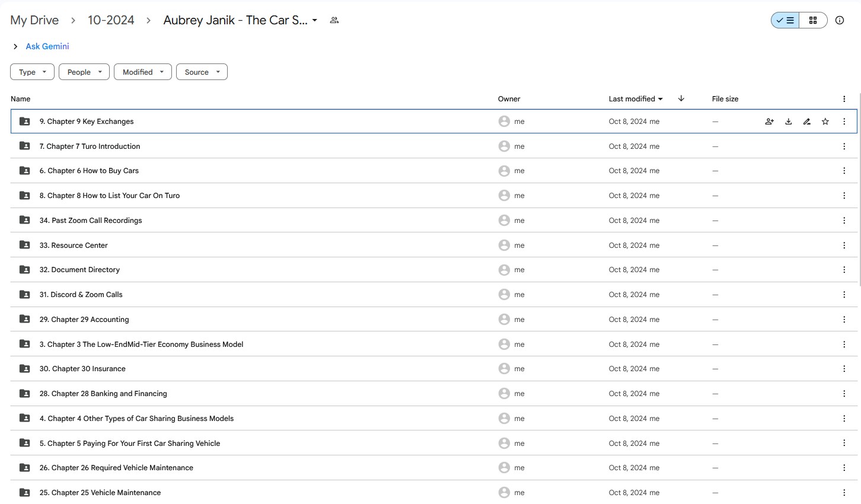The height and width of the screenshot is (504, 861).
Task: Select 31. Discord & Zoom Calls folder
Action: (433, 295)
